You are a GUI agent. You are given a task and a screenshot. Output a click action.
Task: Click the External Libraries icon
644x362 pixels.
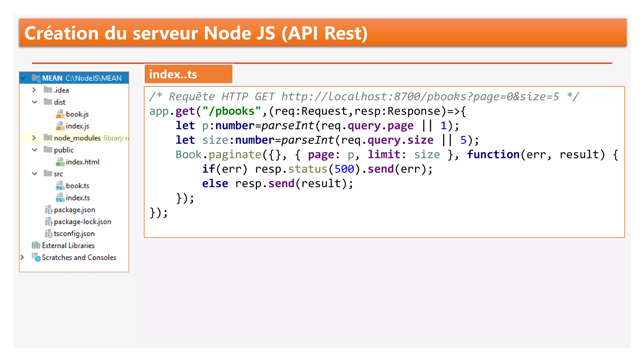(36, 245)
